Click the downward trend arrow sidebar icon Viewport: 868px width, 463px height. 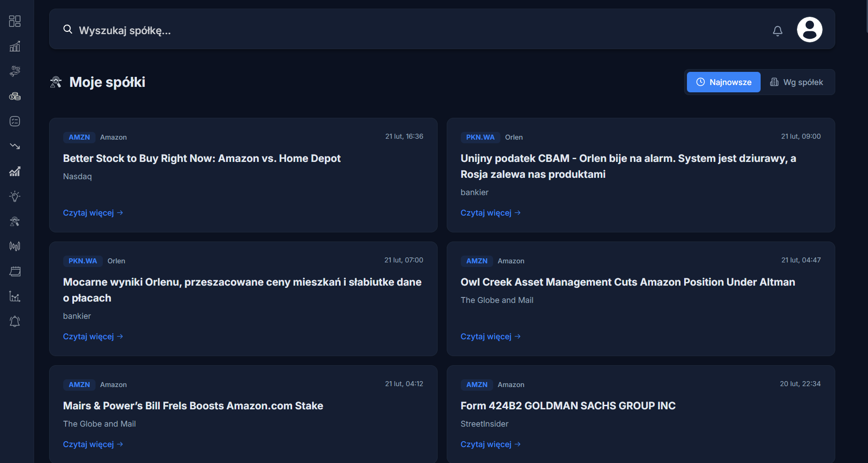15,146
